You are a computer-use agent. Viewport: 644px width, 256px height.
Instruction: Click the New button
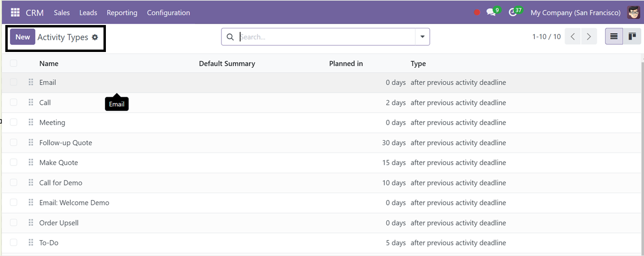pos(23,37)
